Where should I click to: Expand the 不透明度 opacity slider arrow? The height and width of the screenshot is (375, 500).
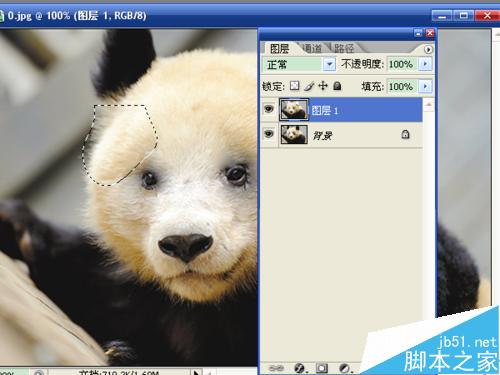click(425, 64)
